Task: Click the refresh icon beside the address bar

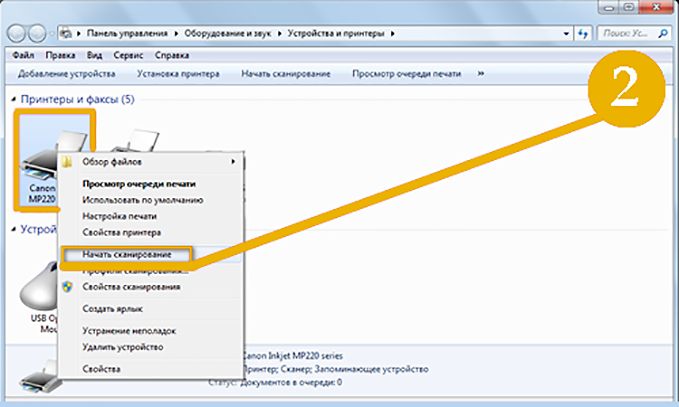Action: click(580, 34)
